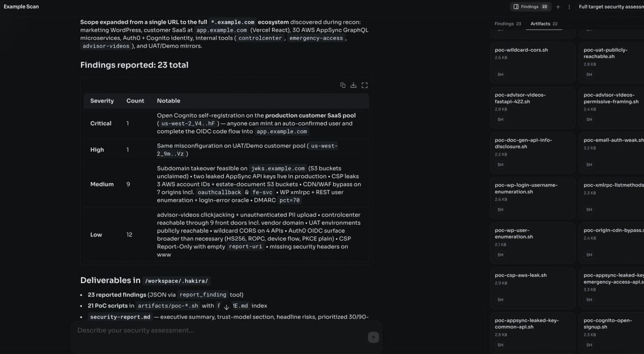Open poc-csp-aws-leak.sh artifact card
The width and height of the screenshot is (644, 354).
[x=532, y=287]
